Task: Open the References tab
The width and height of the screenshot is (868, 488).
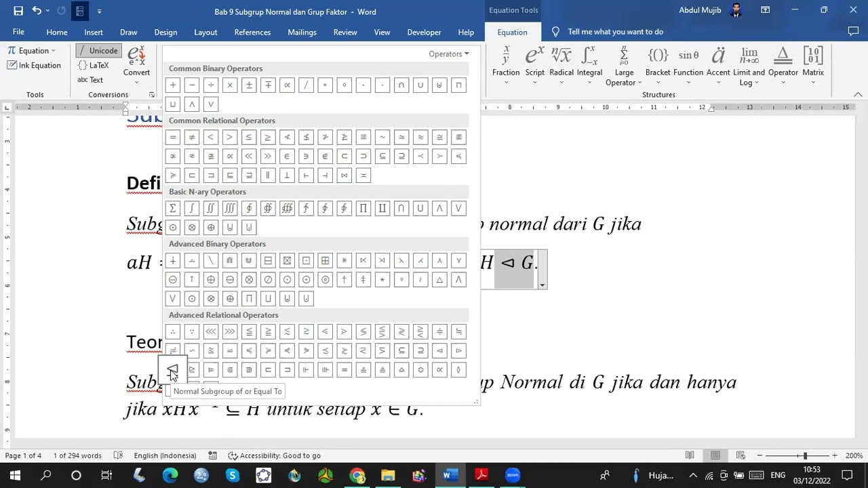Action: point(252,32)
